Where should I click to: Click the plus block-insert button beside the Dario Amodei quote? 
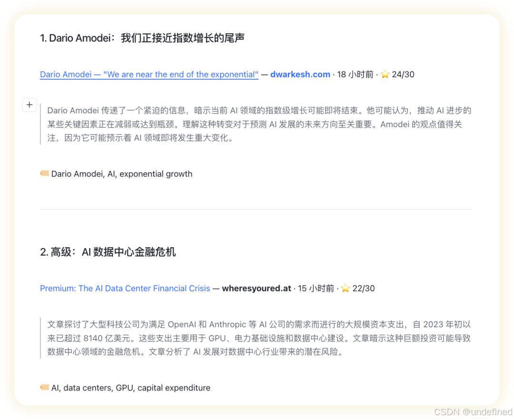(x=29, y=105)
